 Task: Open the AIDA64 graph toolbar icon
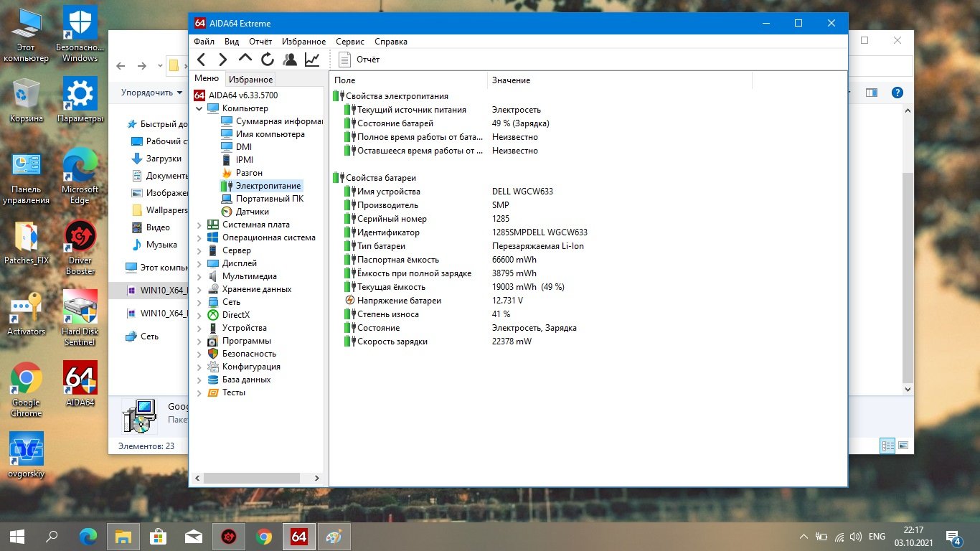pos(312,60)
